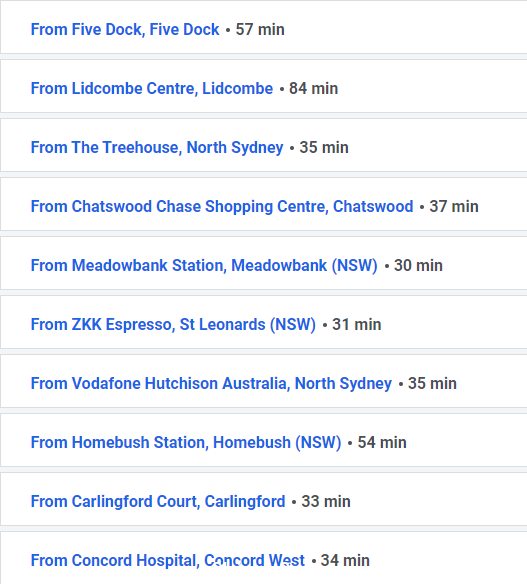
Task: Open From Concord Hospital, Concord West
Action: point(168,560)
